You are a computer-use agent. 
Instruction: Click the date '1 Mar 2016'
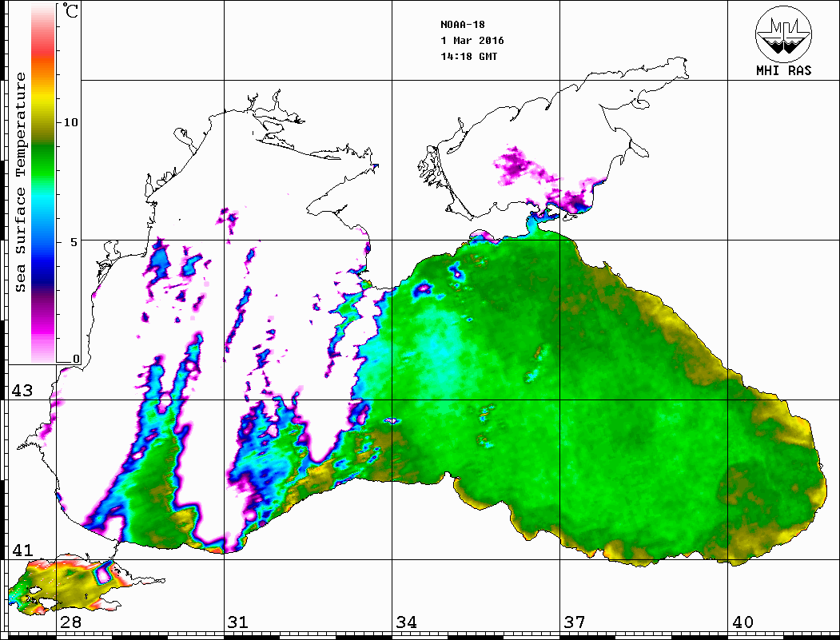click(x=472, y=41)
